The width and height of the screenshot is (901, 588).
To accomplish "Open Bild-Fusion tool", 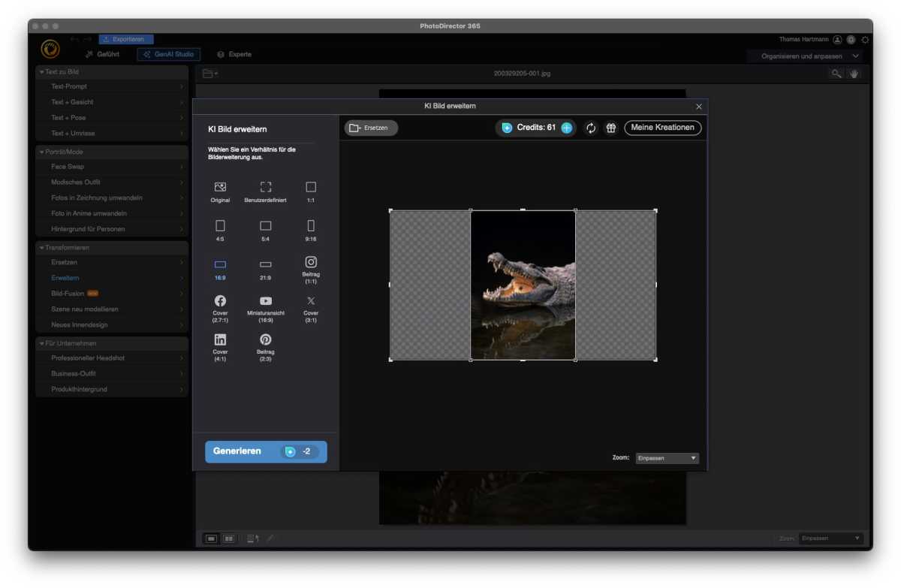I will [112, 294].
